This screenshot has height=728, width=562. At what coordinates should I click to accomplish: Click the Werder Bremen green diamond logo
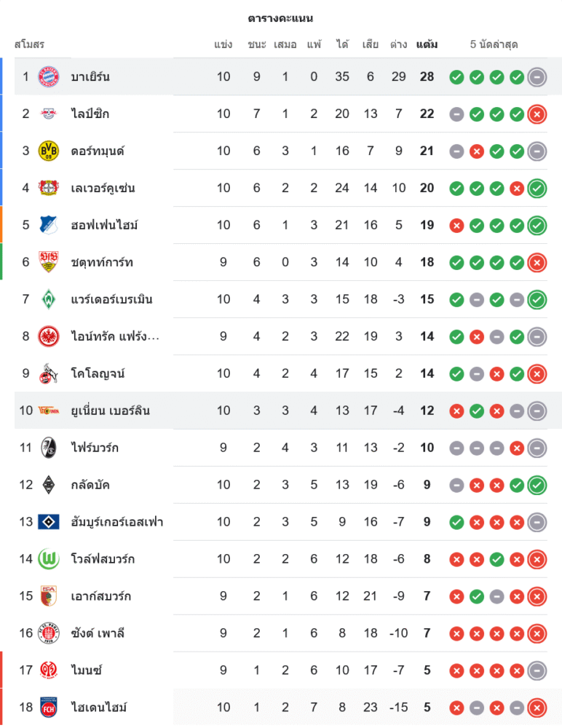[48, 299]
